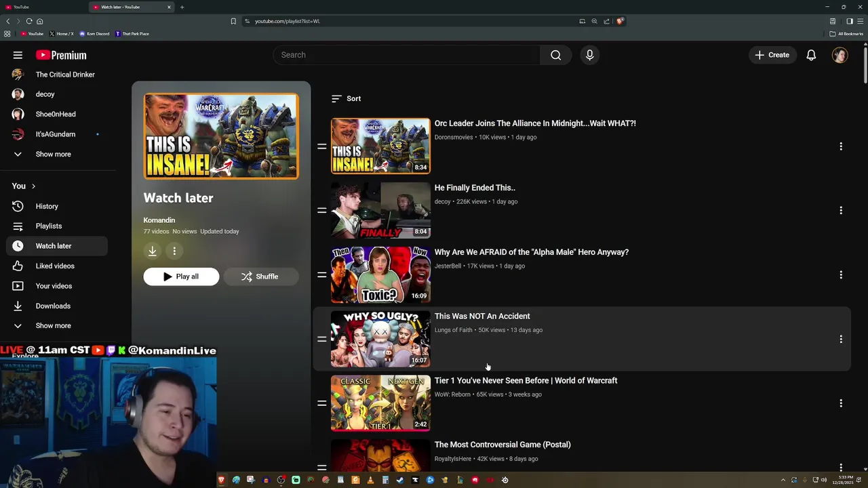Click Brave Shields lion icon in address bar
The height and width of the screenshot is (488, 868).
coord(620,21)
